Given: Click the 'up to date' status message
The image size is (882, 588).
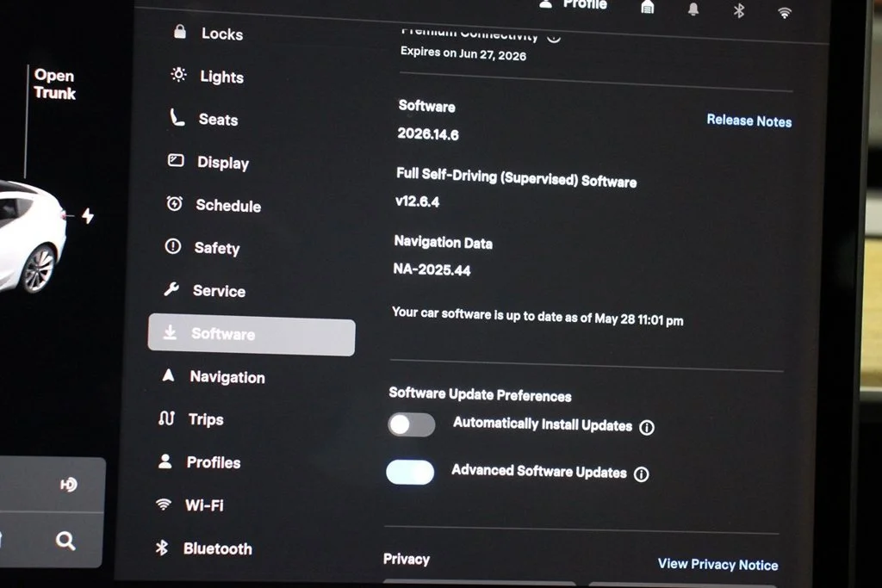Looking at the screenshot, I should click(x=537, y=317).
